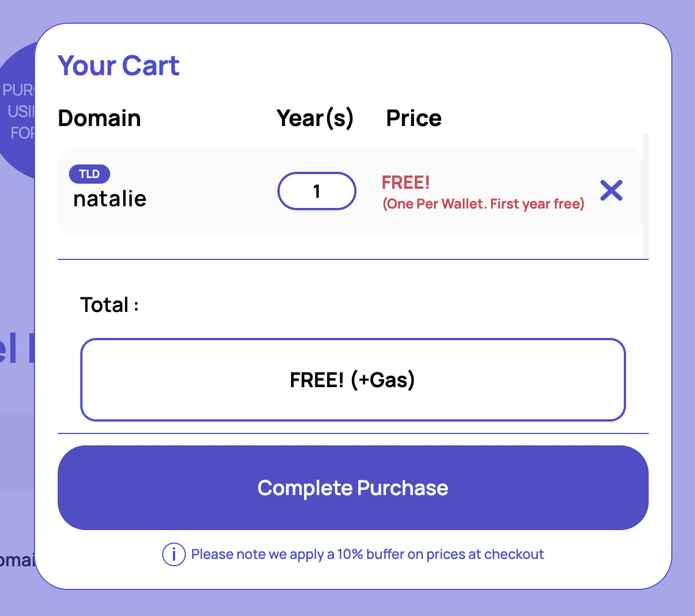Click the FREE! (+Gas) total box
695x616 pixels.
click(353, 380)
